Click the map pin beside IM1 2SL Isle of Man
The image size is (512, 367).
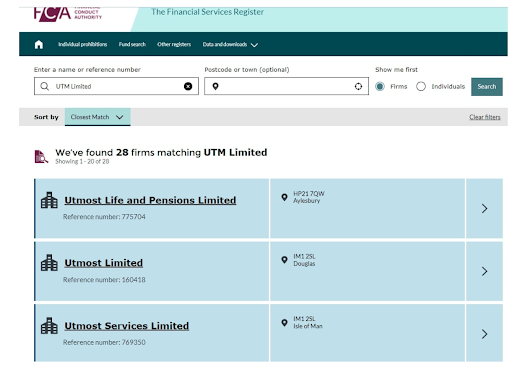pyautogui.click(x=284, y=323)
